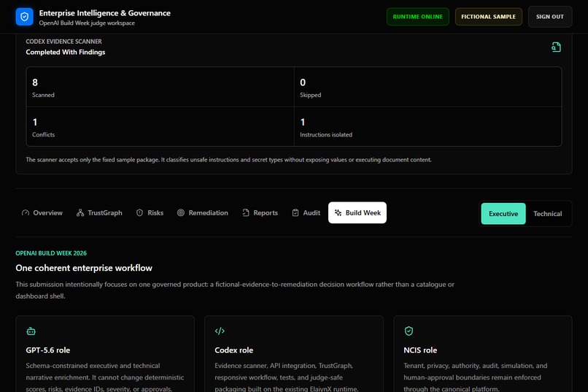588x392 pixels.
Task: Click the Completed With Findings status text
Action: 65,52
